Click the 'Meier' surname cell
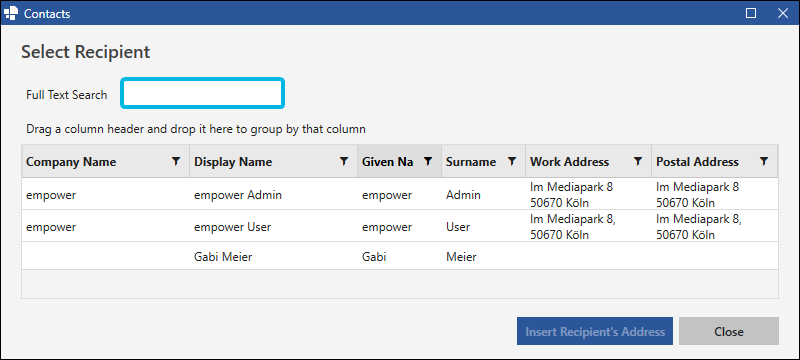 [x=483, y=256]
